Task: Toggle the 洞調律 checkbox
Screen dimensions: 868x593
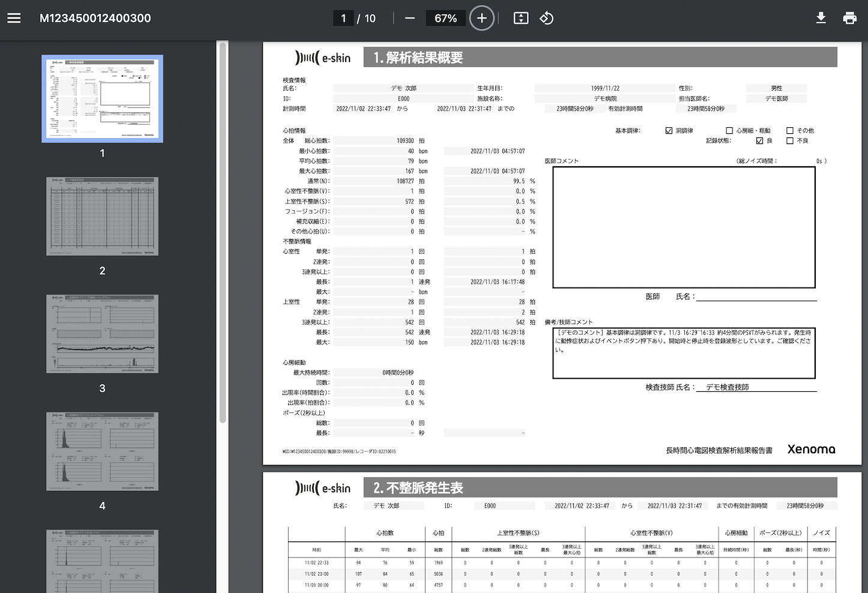Action: pyautogui.click(x=668, y=130)
